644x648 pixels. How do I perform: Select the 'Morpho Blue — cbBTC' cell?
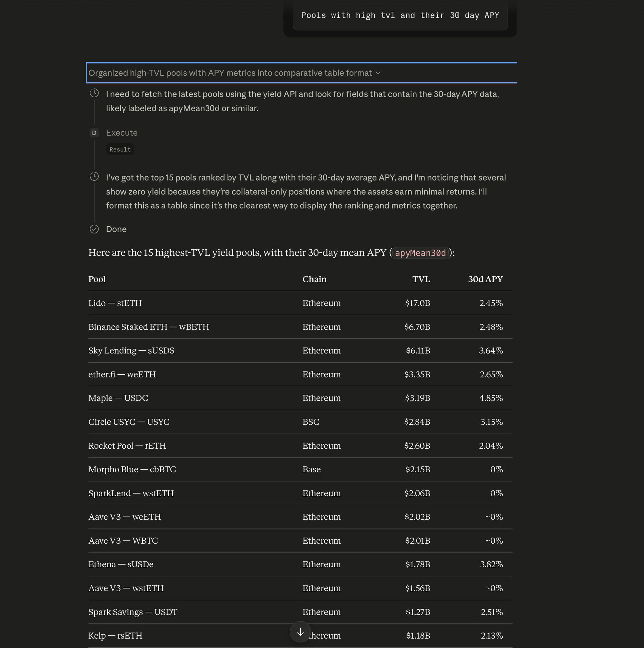pos(132,469)
